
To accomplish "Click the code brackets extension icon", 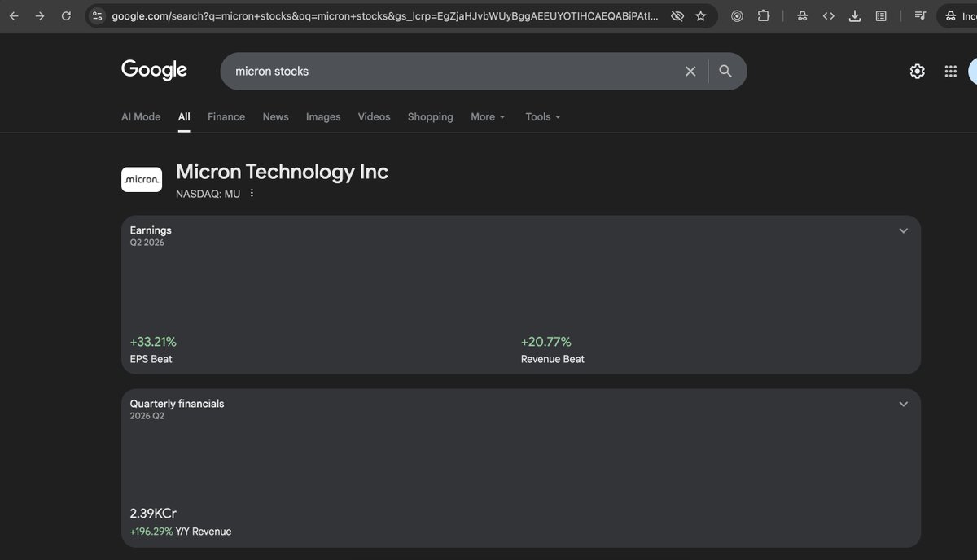I will pos(828,16).
